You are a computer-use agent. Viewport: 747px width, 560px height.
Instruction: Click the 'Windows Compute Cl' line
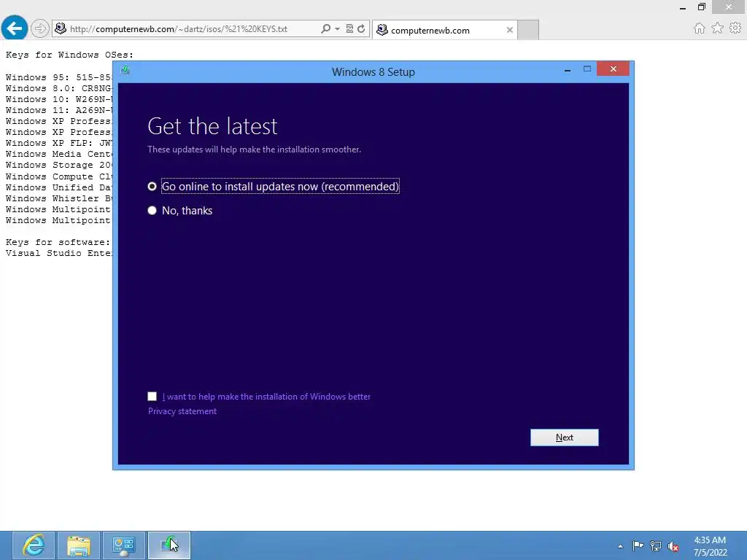(58, 176)
